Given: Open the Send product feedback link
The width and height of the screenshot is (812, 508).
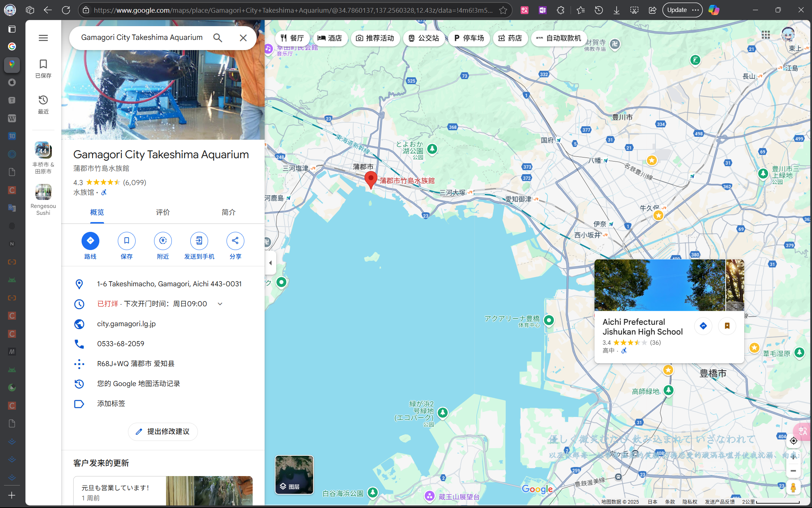Looking at the screenshot, I should click(720, 502).
